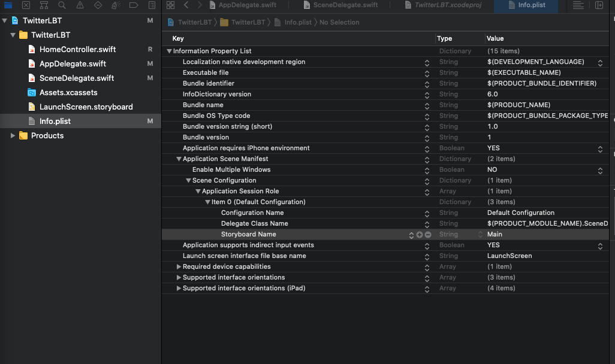
Task: Open the Issue navigator warning icon
Action: coord(80,5)
